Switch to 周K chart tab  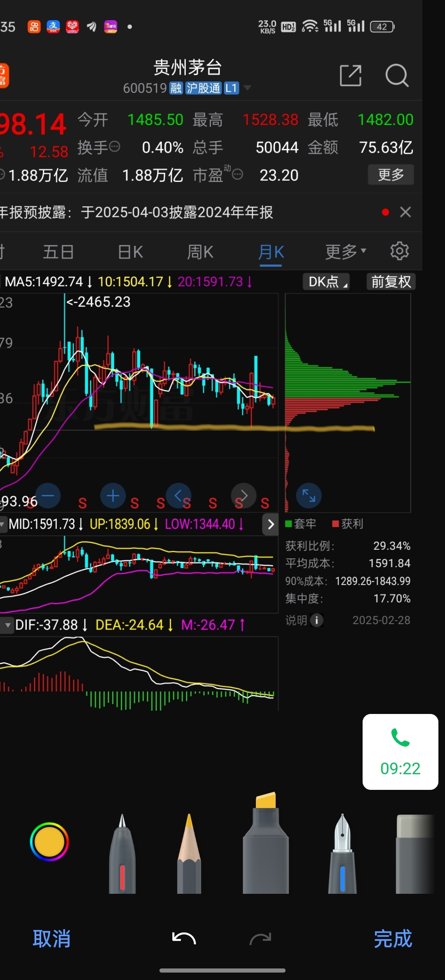tap(200, 252)
